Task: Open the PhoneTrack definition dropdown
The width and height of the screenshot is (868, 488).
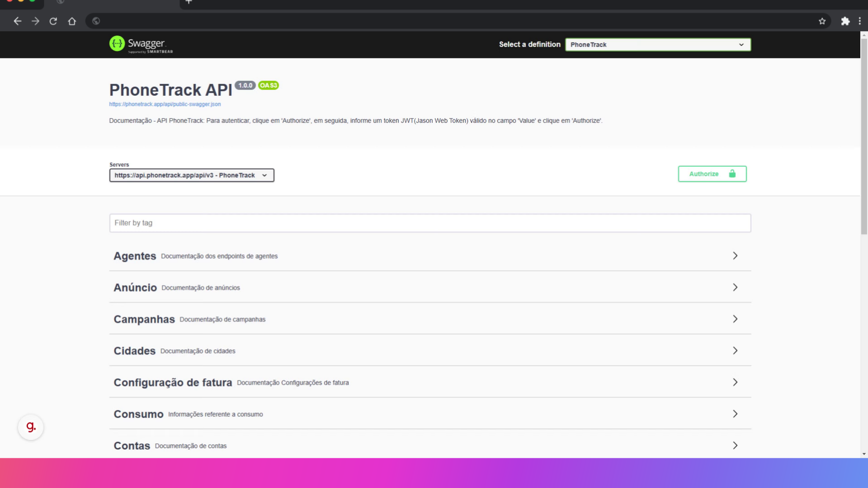Action: [658, 45]
